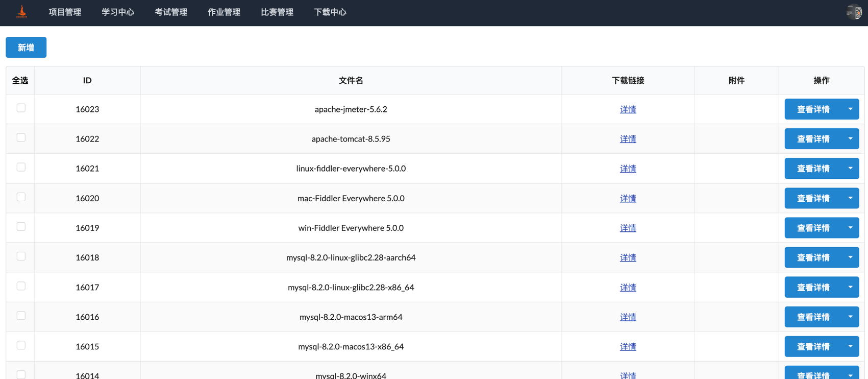Open dropdown arrow for mysql-8.2.0-macos13-x86_64
Viewport: 868px width, 379px height.
click(850, 346)
